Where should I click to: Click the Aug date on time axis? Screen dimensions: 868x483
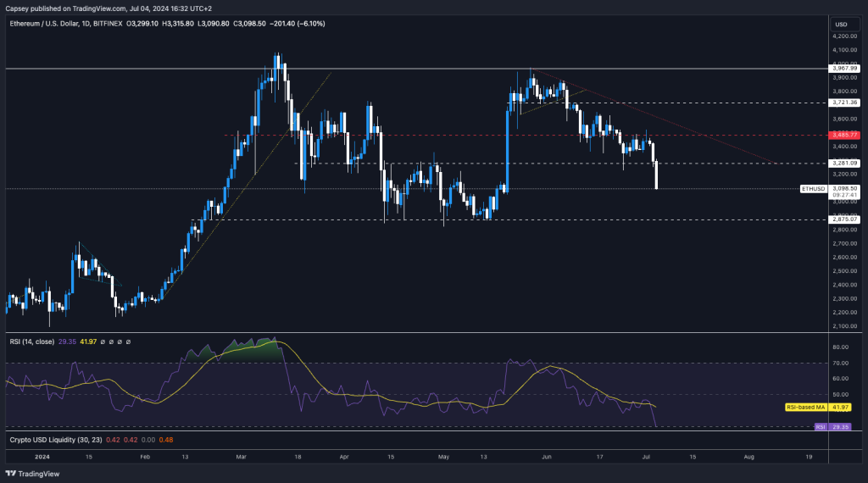pos(748,455)
